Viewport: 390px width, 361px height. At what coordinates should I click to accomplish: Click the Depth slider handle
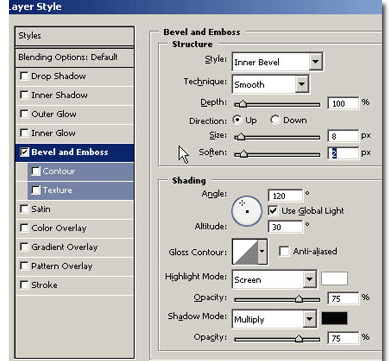[243, 104]
